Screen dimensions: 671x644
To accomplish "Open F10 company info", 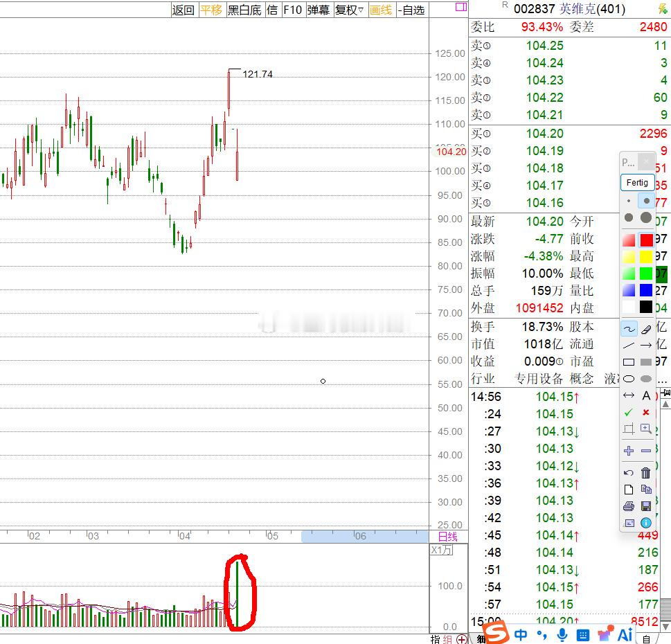I will pyautogui.click(x=293, y=10).
